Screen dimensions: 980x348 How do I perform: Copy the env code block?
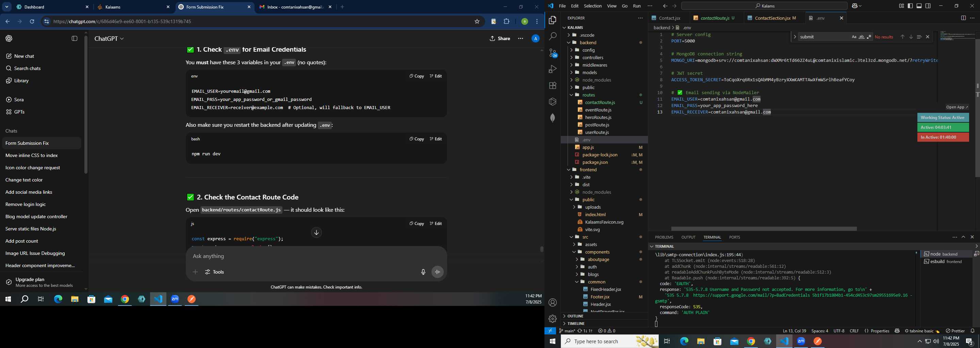(416, 76)
